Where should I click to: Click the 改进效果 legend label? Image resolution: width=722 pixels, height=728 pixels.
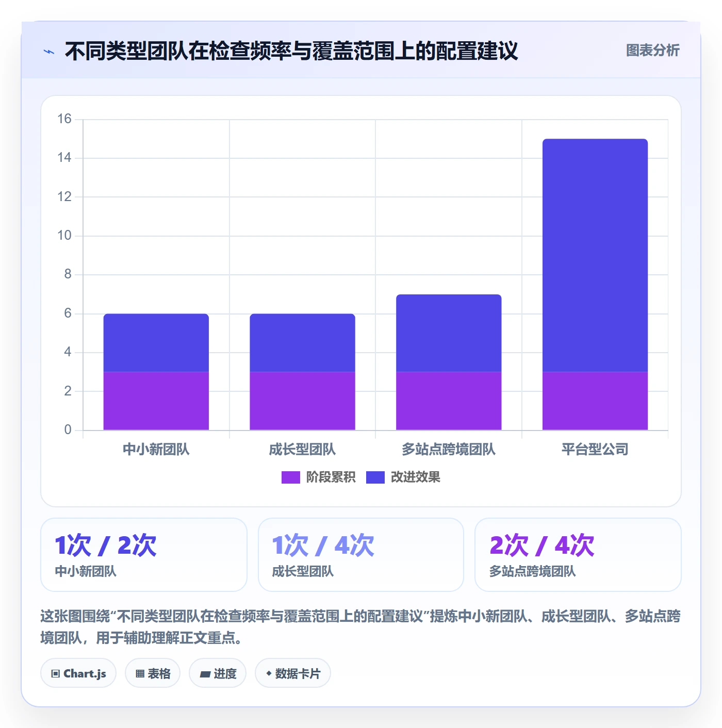click(x=415, y=477)
